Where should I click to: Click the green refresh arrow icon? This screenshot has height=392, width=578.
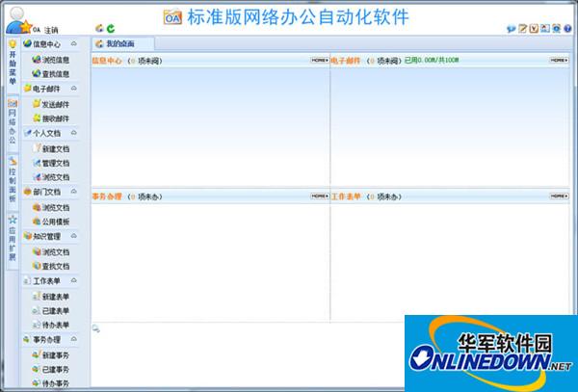pyautogui.click(x=111, y=28)
